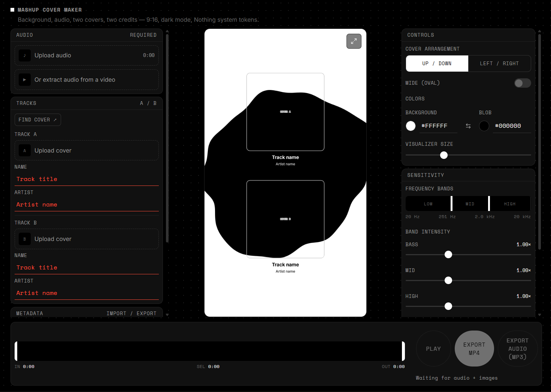Viewport: 551px width, 392px height.
Task: Click the Low/Mid frequency divider handle
Action: click(x=451, y=203)
